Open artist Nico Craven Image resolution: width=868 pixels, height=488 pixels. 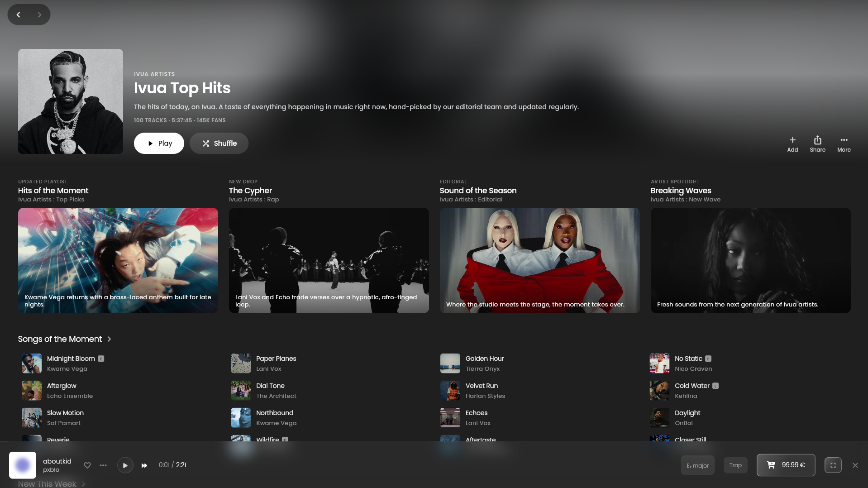pyautogui.click(x=693, y=369)
